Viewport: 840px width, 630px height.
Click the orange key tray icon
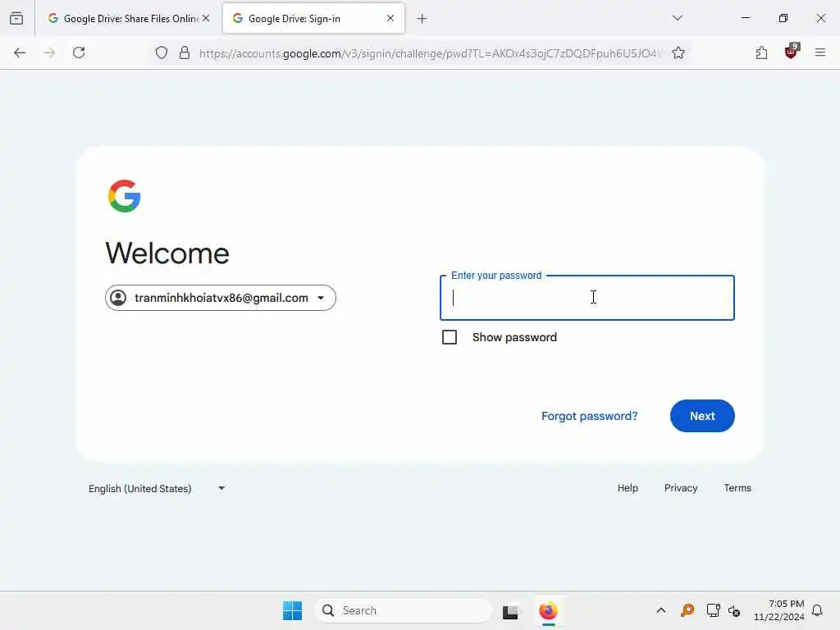687,610
